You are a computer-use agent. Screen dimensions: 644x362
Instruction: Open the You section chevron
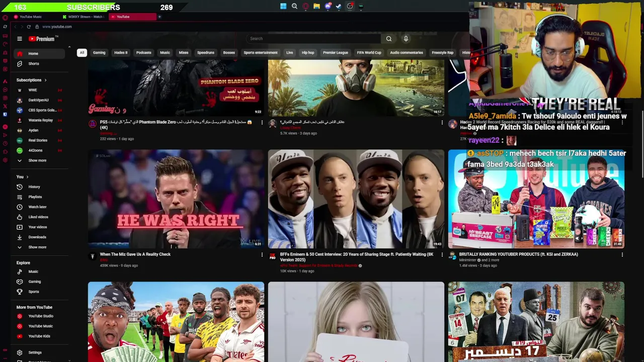point(27,177)
